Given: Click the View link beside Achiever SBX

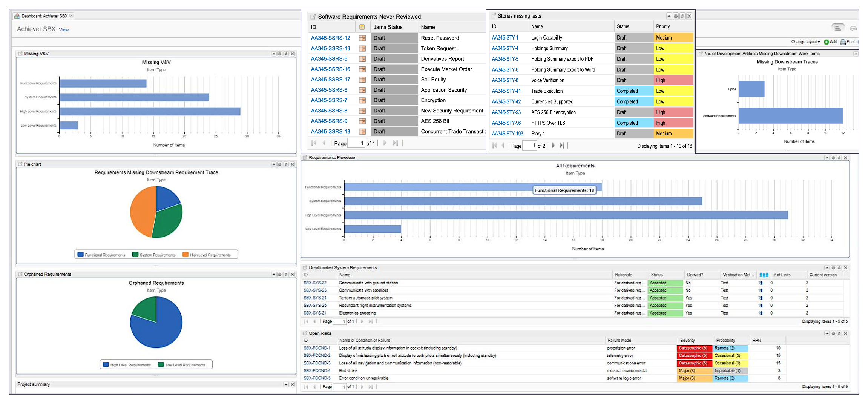Looking at the screenshot, I should (64, 30).
